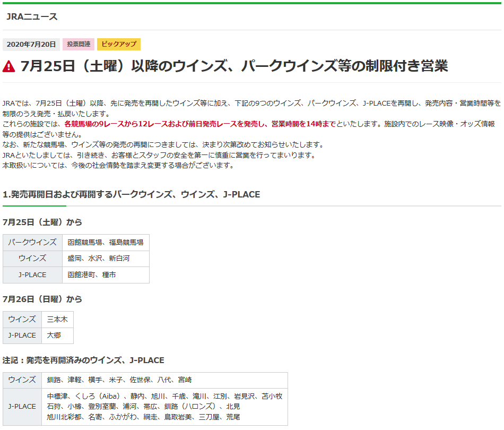The image size is (504, 430).
Task: Click the 2020年7月20日 date badge
Action: [x=32, y=45]
